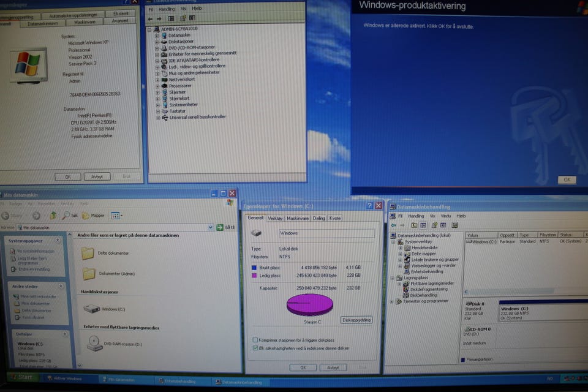Switch to Verktøy tab in disk properties

(275, 218)
